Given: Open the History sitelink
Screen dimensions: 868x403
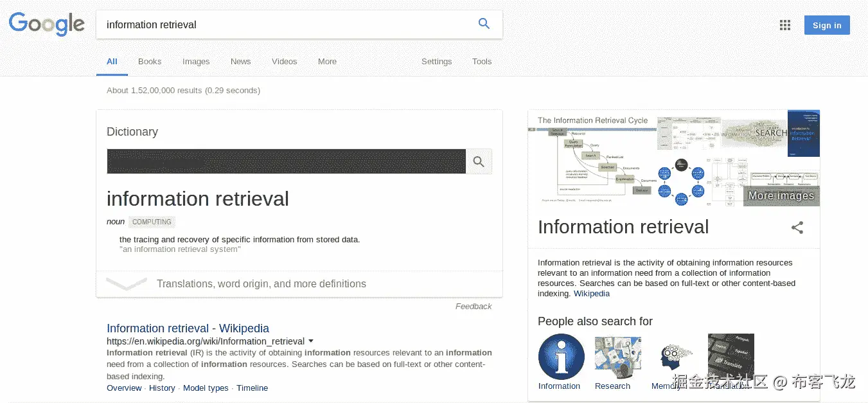Looking at the screenshot, I should click(162, 388).
